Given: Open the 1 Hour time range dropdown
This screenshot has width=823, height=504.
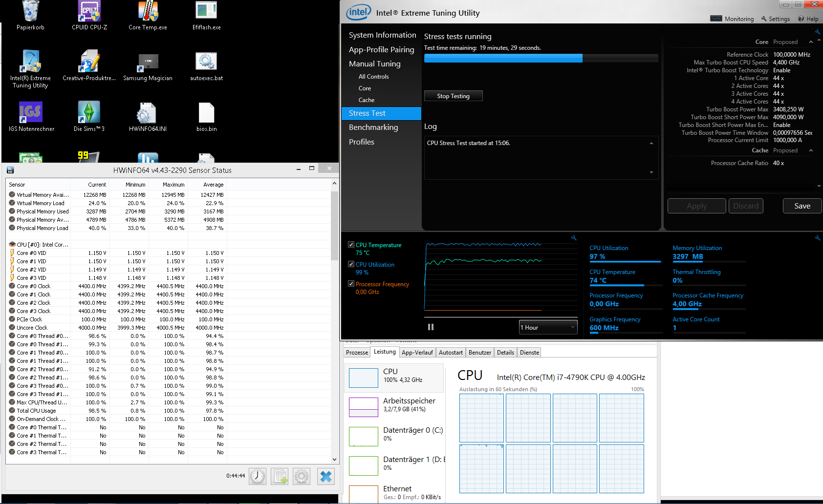Looking at the screenshot, I should coord(548,327).
